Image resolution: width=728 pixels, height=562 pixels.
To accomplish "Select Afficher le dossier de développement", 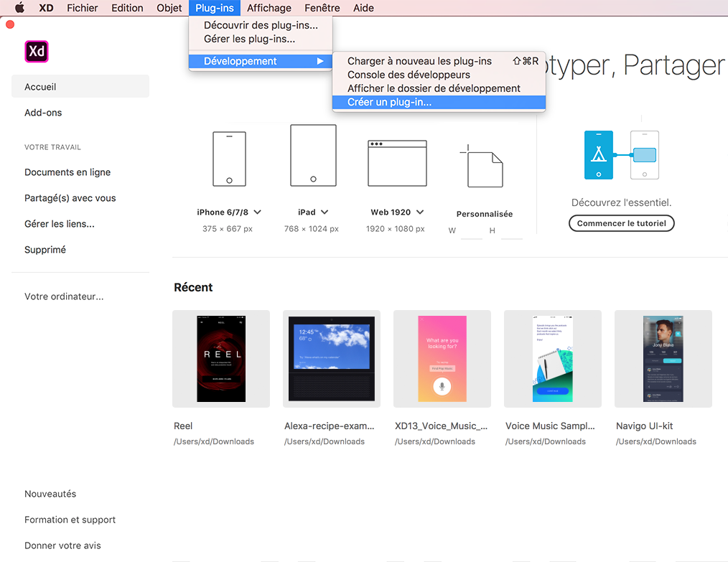I will pos(439,88).
